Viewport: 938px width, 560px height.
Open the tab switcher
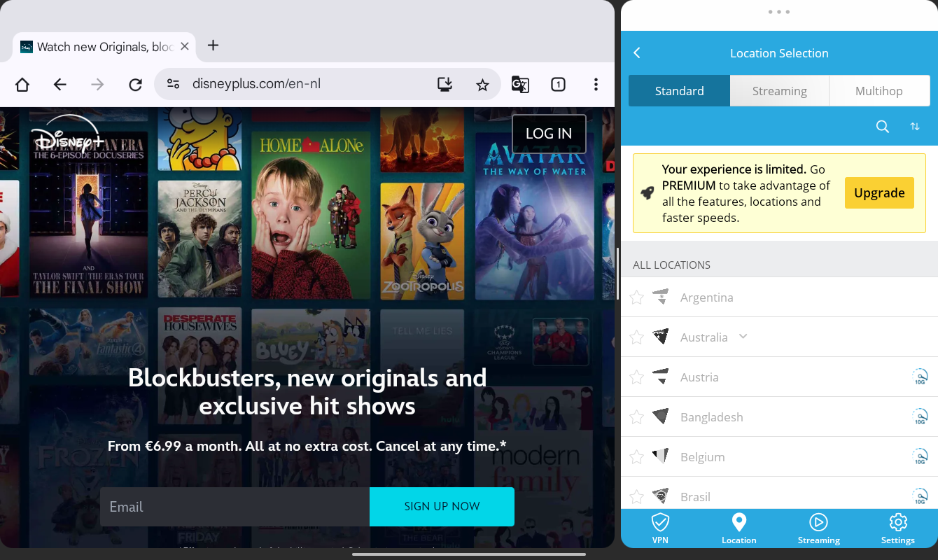tap(558, 85)
